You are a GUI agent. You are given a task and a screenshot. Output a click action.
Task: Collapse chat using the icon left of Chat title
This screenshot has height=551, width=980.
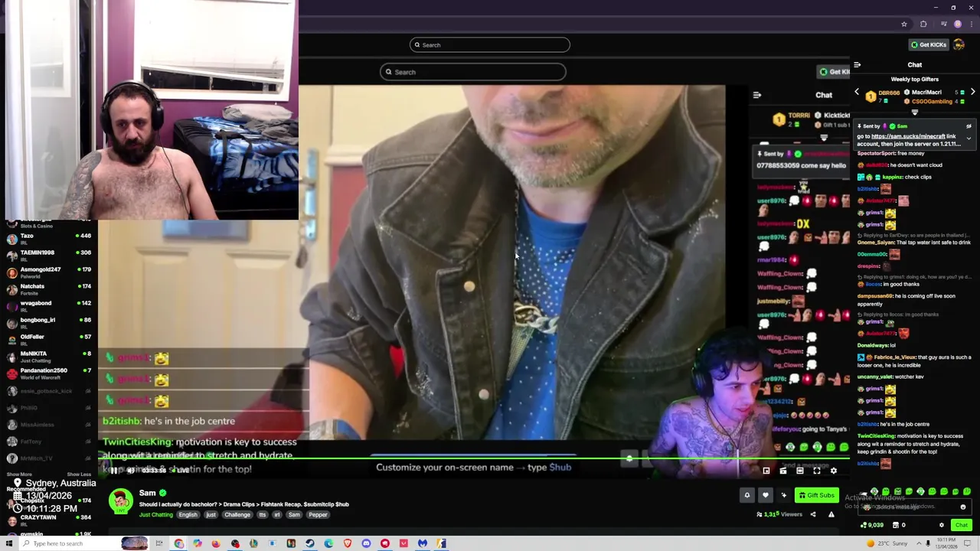pos(857,65)
